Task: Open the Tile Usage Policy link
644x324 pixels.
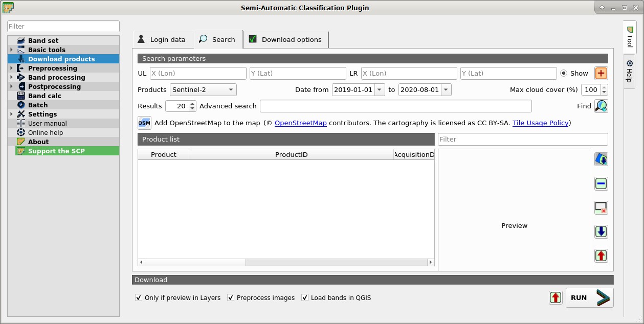Action: pyautogui.click(x=540, y=123)
